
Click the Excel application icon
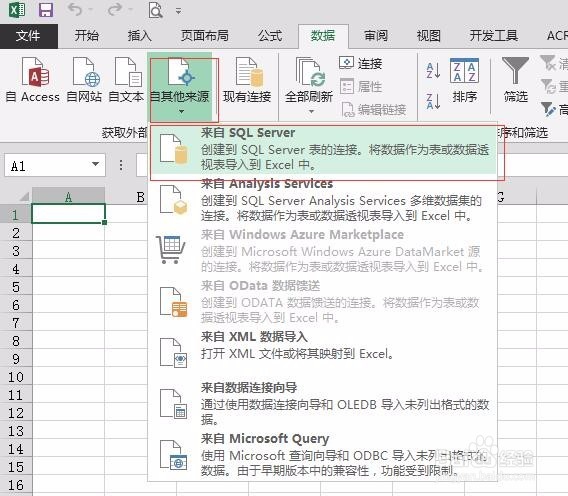17,10
